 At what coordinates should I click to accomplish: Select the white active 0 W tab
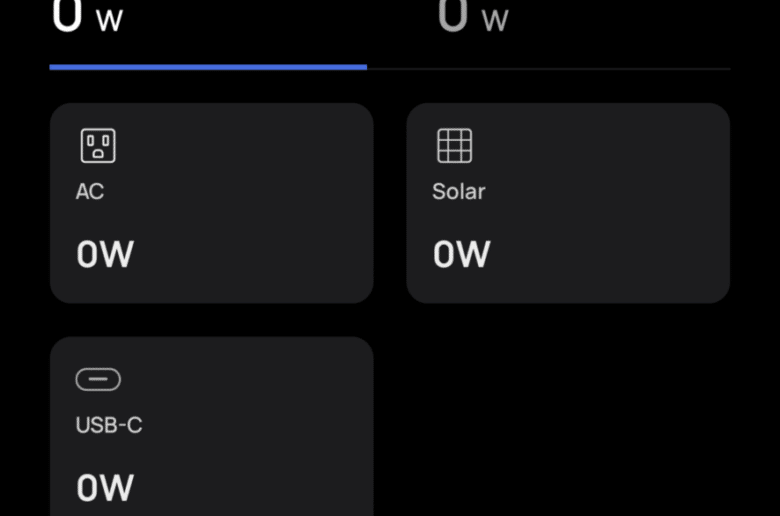point(88,16)
